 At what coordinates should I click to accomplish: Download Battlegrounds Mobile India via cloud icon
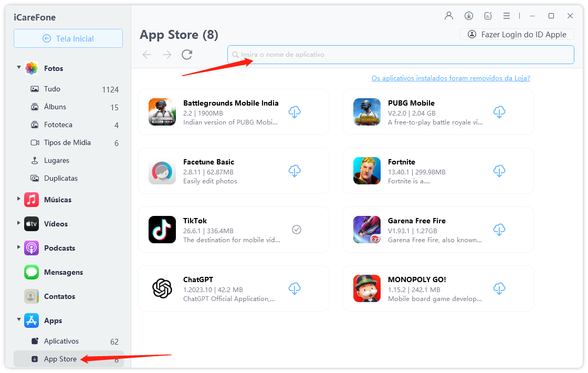[295, 112]
